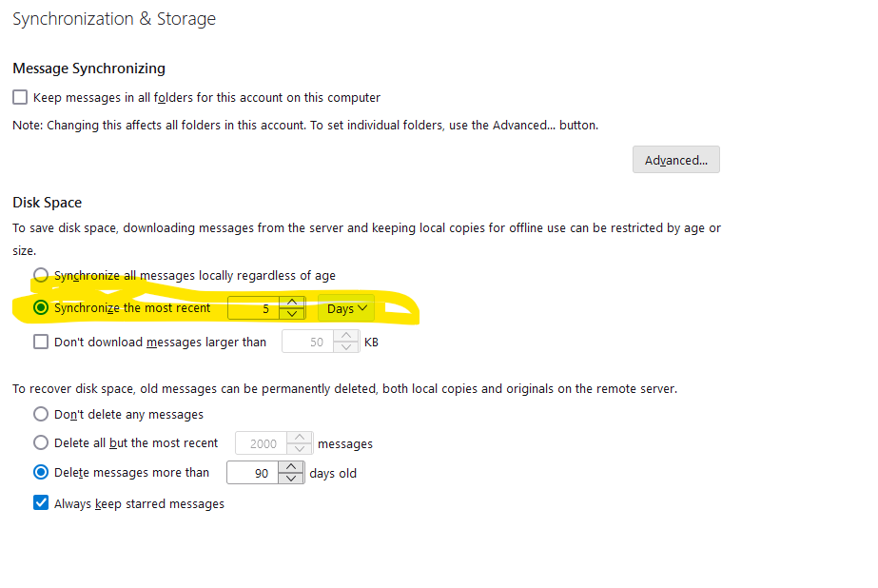Decrease the synchronize most recent value

(294, 315)
